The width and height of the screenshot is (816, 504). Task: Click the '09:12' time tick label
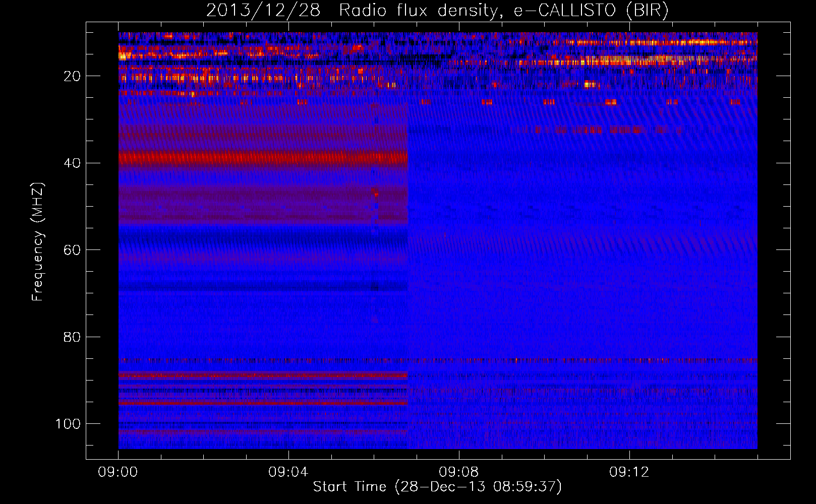coord(629,472)
